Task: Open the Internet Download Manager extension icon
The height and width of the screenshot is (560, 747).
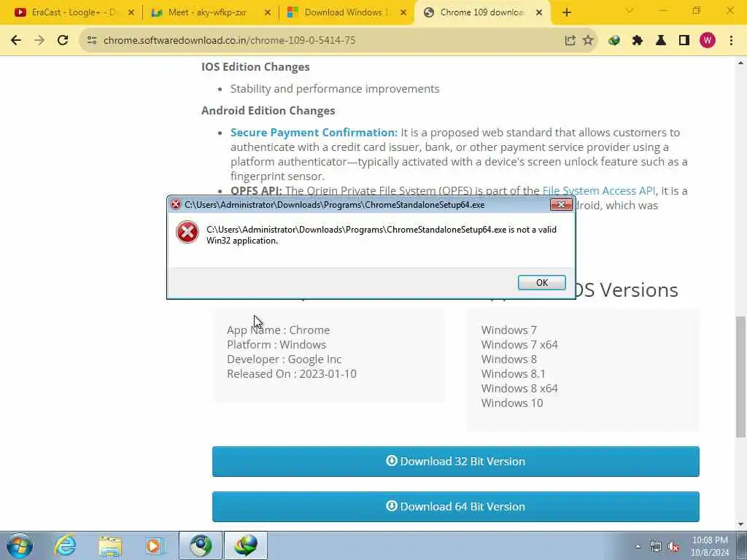Action: pos(614,41)
